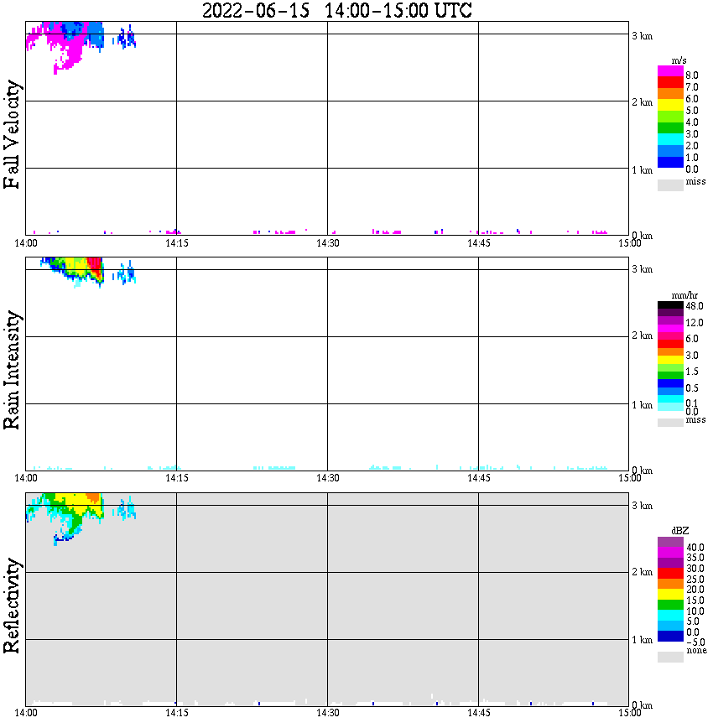Viewport: 713px width, 728px height.
Task: Pick the yellow swatch in the Rain Intensity legend
Action: 670,360
